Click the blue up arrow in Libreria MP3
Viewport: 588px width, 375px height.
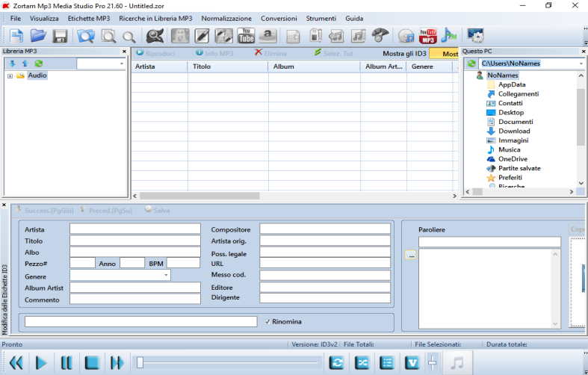[x=25, y=63]
